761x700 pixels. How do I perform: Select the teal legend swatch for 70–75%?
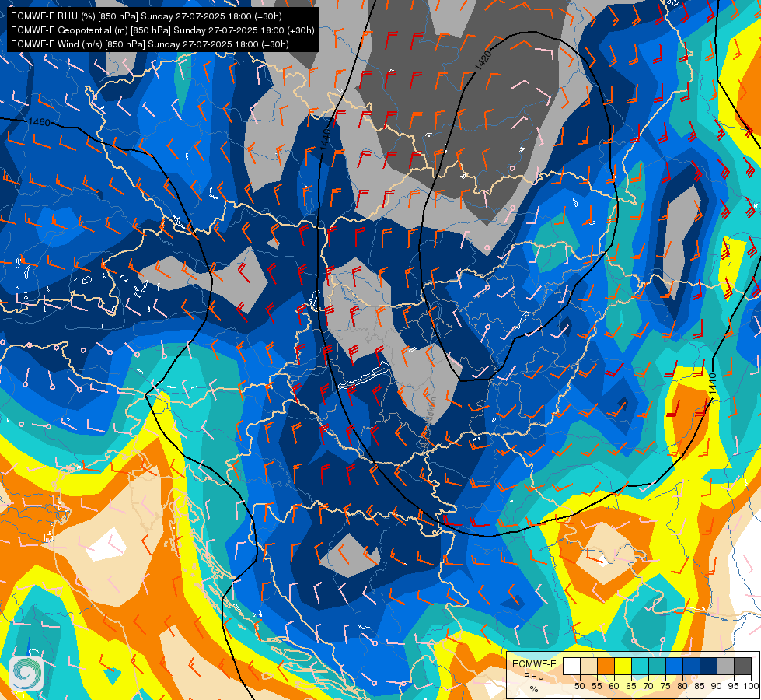pyautogui.click(x=657, y=666)
